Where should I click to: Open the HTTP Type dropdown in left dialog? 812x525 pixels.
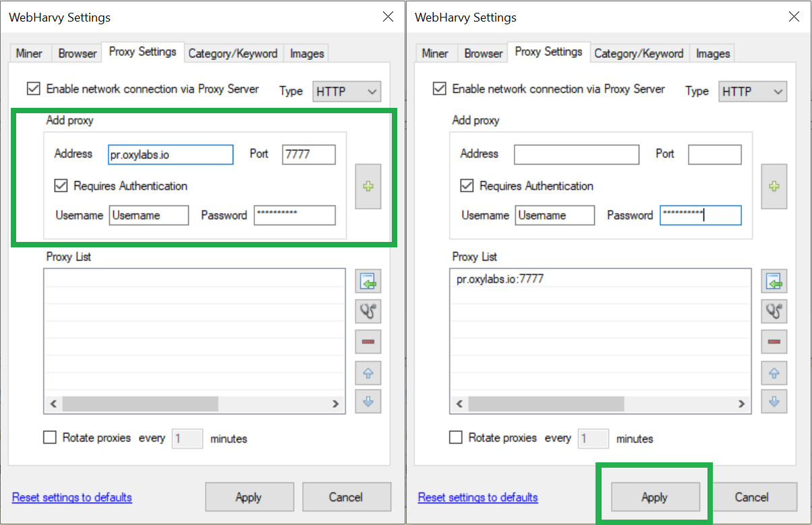pos(347,92)
